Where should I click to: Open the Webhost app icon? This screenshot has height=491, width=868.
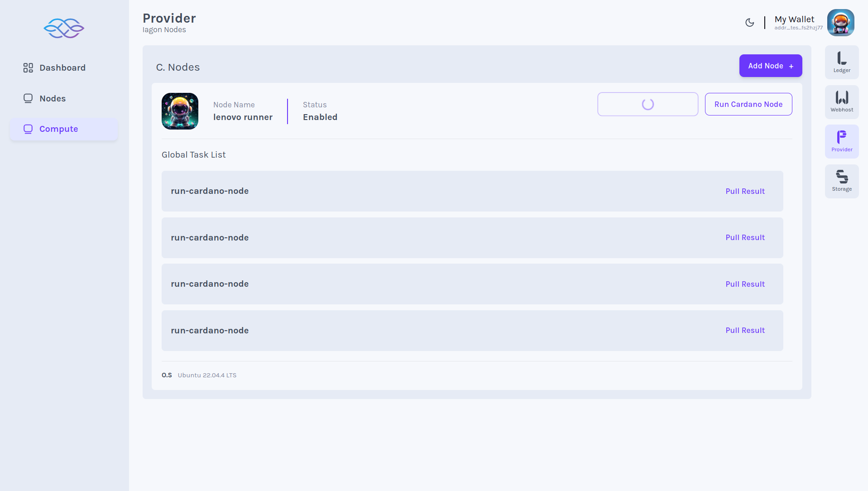pyautogui.click(x=842, y=102)
